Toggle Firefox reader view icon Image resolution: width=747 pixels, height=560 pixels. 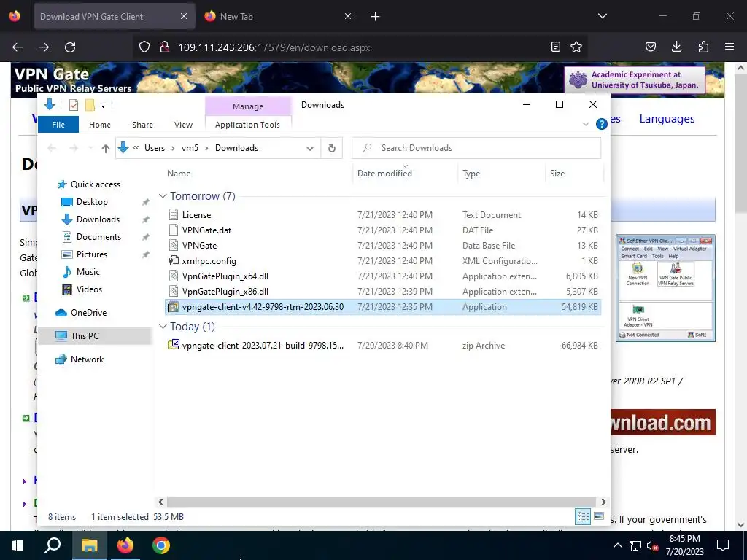point(555,47)
